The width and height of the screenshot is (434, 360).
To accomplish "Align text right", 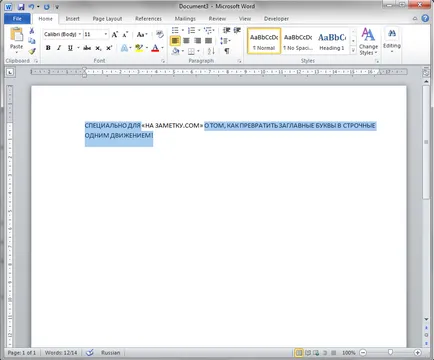I will (197, 41).
